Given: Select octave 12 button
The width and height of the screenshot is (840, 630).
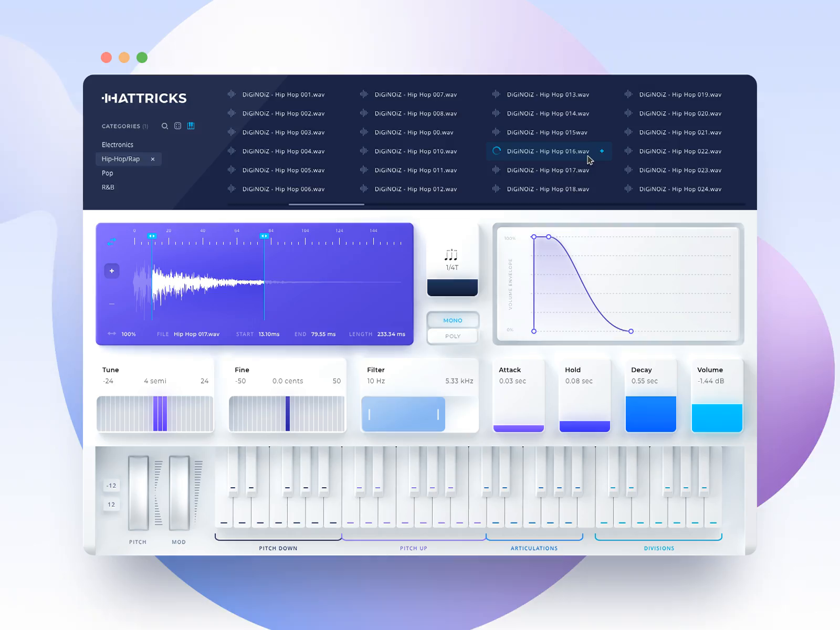Looking at the screenshot, I should [111, 505].
